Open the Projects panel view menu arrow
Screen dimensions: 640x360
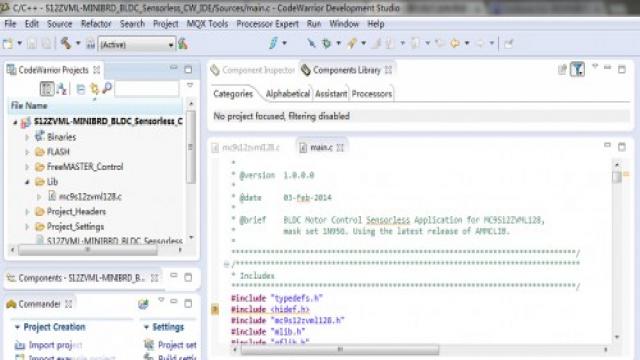pos(190,85)
